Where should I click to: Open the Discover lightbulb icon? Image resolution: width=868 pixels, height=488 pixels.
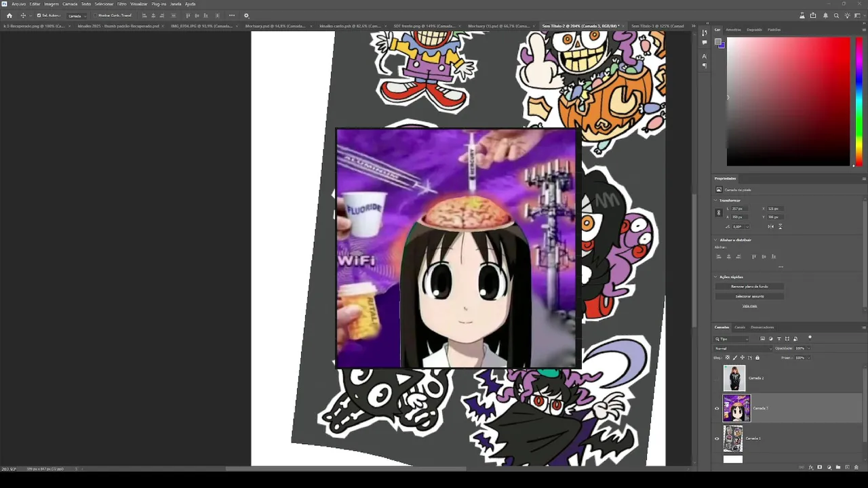(848, 16)
